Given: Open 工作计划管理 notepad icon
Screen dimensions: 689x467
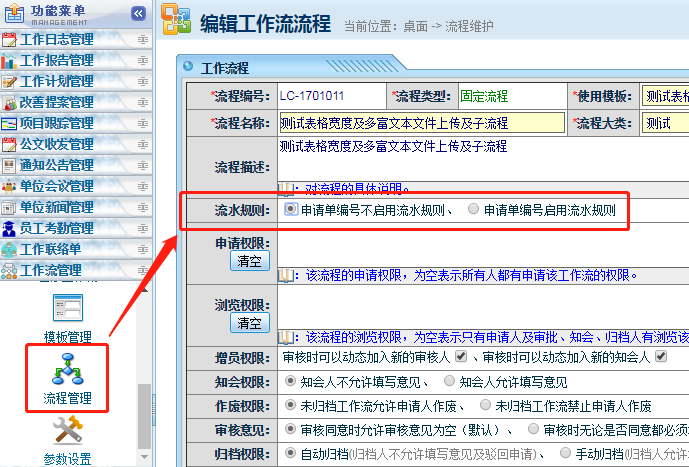Looking at the screenshot, I should click(x=9, y=82).
